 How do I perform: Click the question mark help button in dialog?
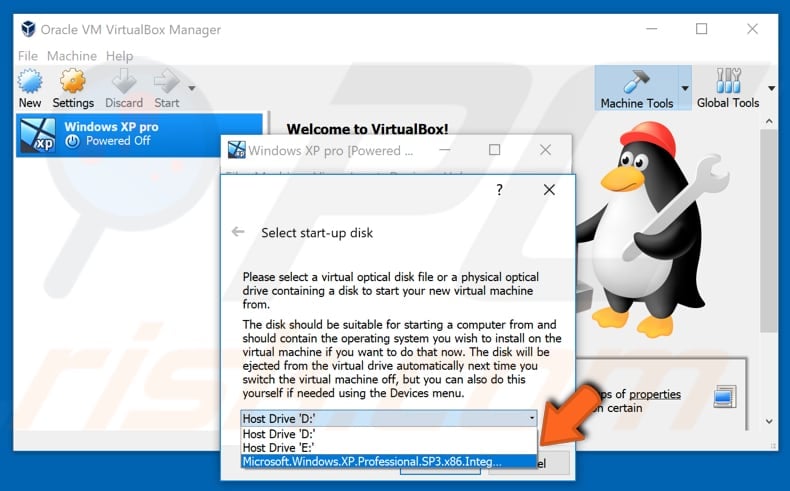click(499, 190)
